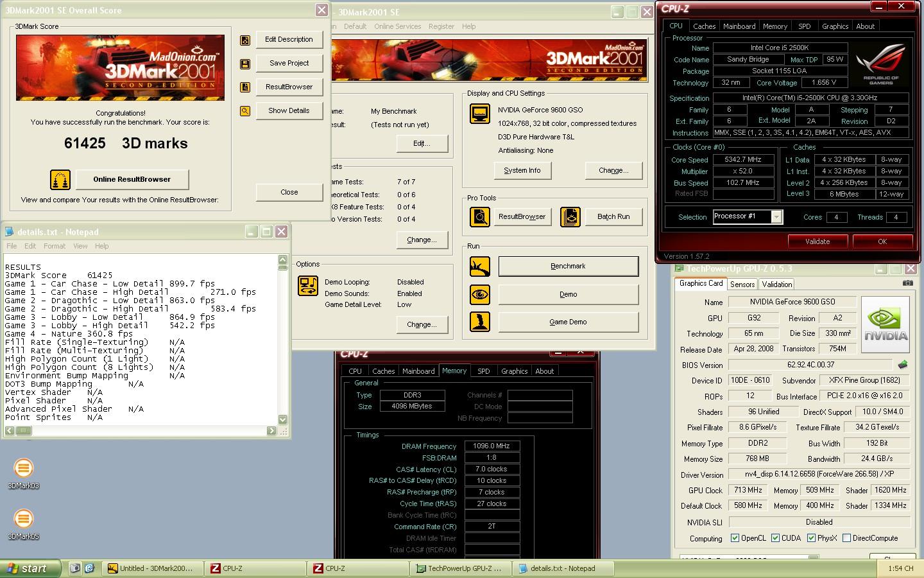Viewport: 924px width, 578px height.
Task: Click the System Info button
Action: point(522,171)
